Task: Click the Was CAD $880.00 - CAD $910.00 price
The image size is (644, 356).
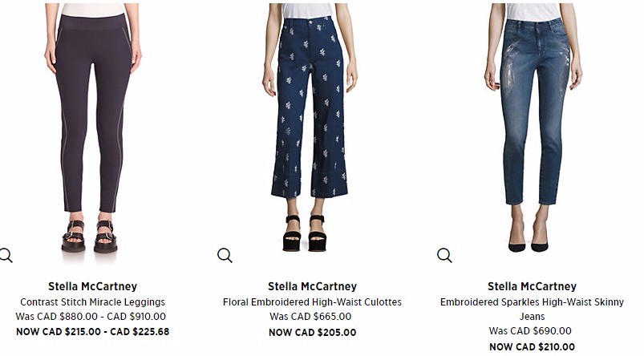Action: coord(91,317)
